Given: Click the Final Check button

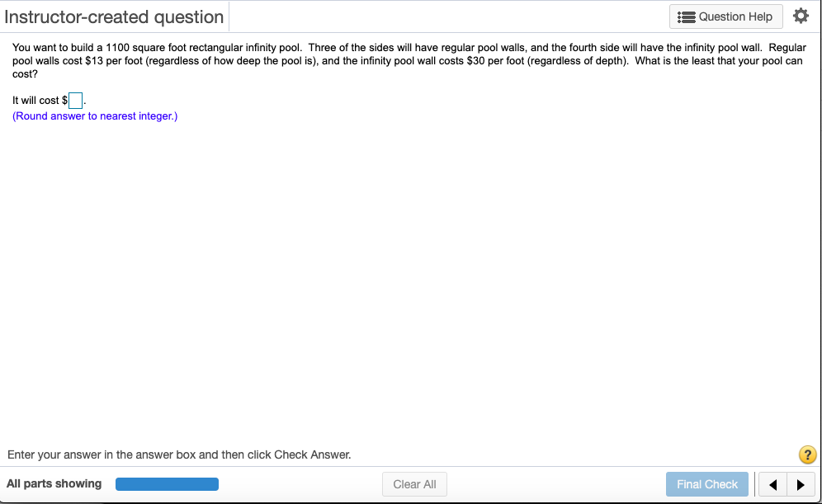Looking at the screenshot, I should (706, 484).
